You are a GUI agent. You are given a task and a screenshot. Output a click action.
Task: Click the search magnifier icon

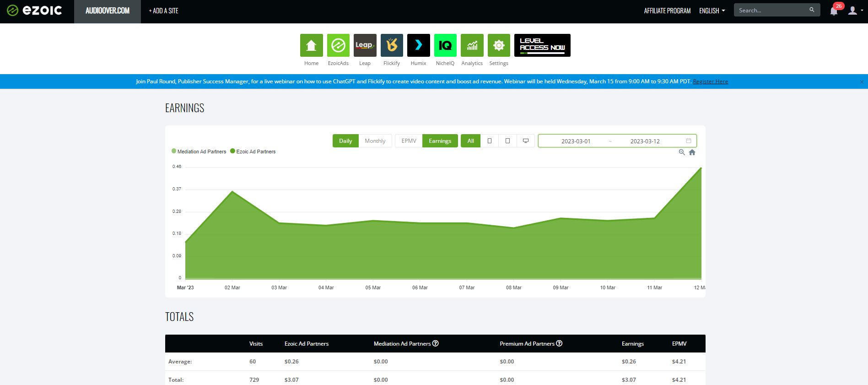point(812,10)
